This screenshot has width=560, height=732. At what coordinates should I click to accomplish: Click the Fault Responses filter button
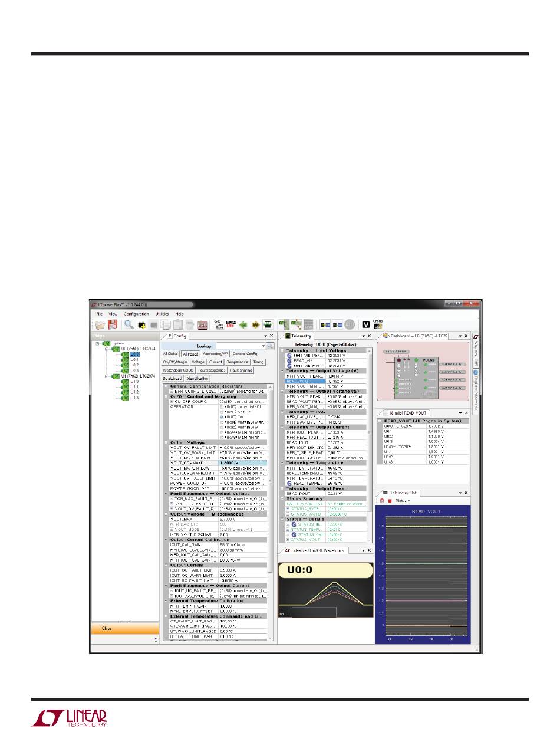pos(212,370)
